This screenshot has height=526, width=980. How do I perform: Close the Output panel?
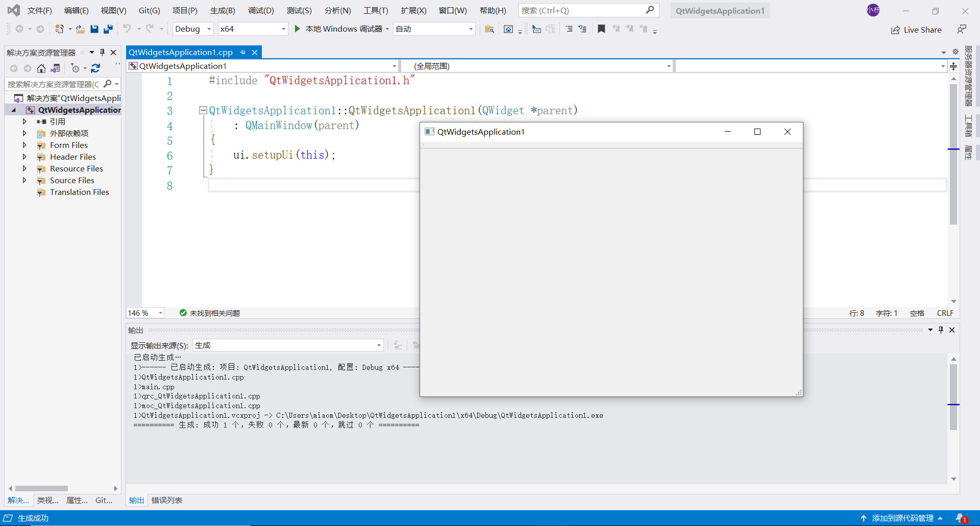tap(952, 330)
